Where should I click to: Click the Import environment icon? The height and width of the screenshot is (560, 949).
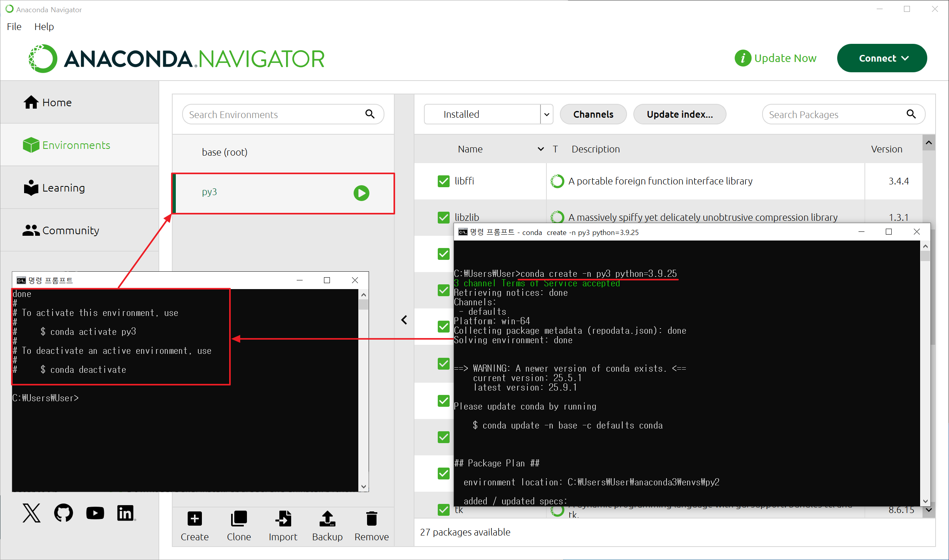283,519
